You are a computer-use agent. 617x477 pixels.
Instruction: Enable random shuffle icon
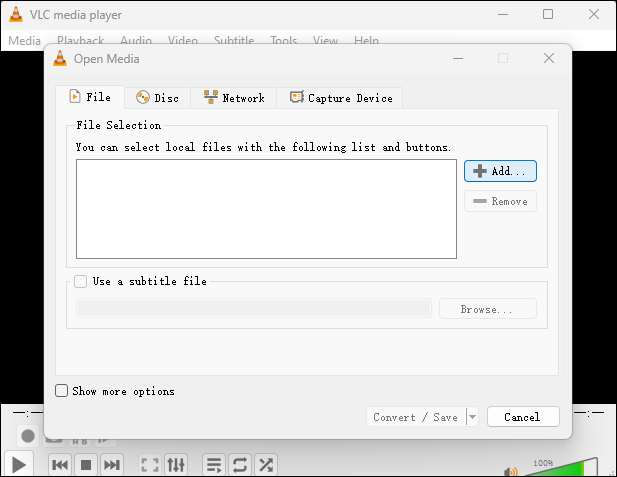click(266, 465)
